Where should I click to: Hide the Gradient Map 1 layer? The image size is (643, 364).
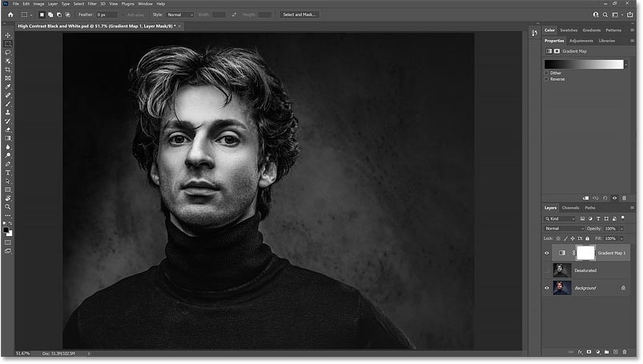(x=547, y=253)
